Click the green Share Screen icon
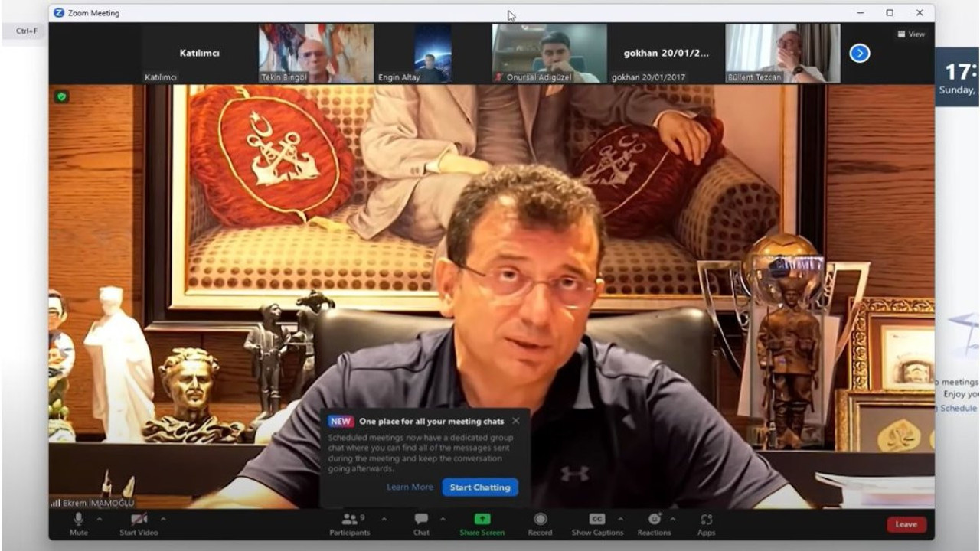Image resolution: width=980 pixels, height=551 pixels. tap(482, 520)
